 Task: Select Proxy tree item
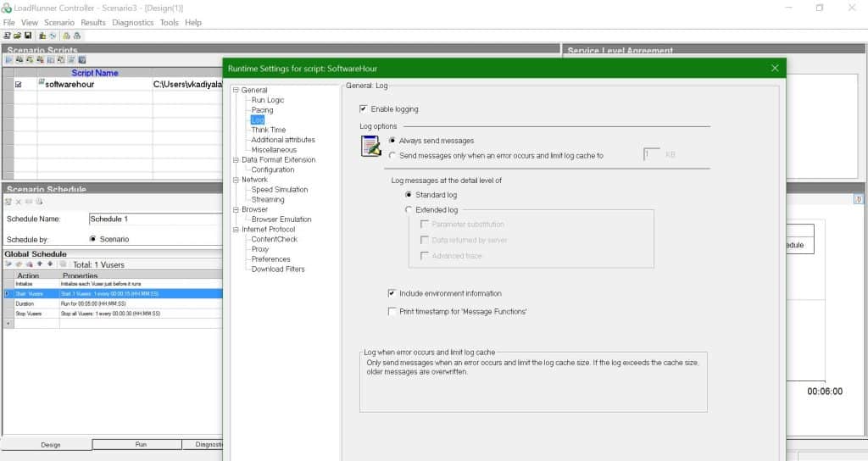tap(260, 249)
